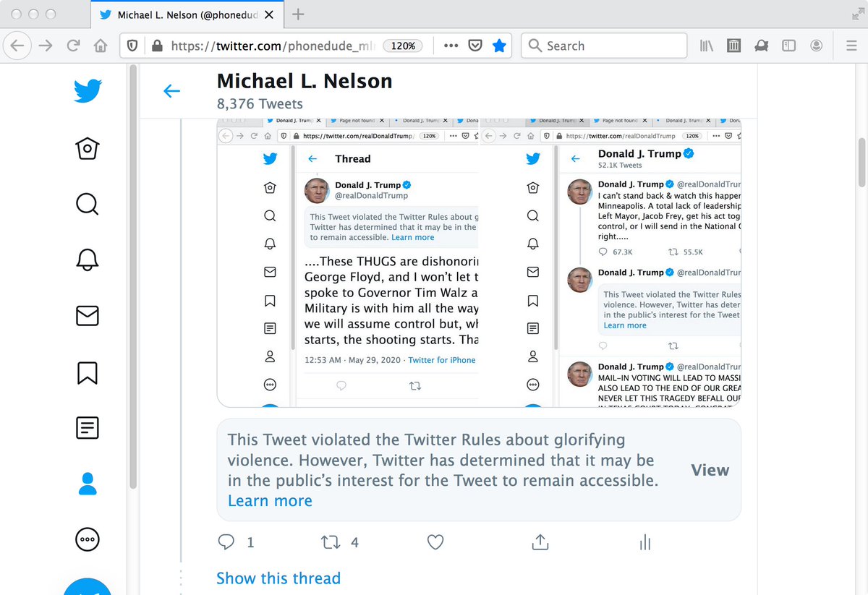This screenshot has width=868, height=595.
Task: Click the Learn more link in violation notice
Action: pos(270,500)
